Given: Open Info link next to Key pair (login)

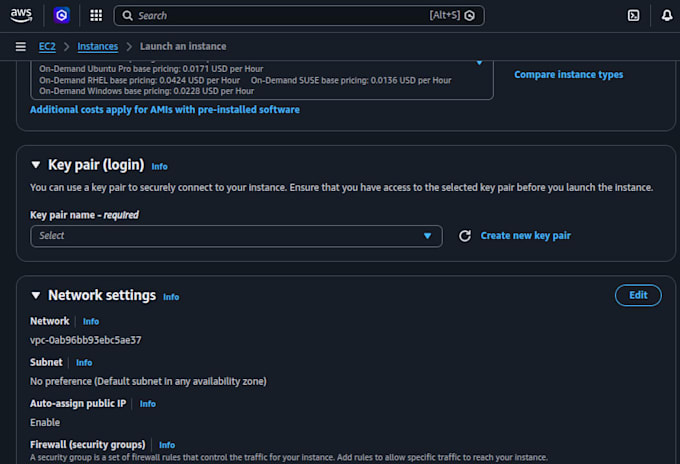Looking at the screenshot, I should 159,167.
